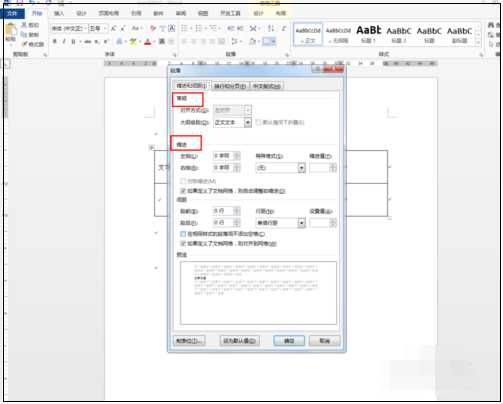Expand the 行距 line spacing dropdown
The image size is (503, 404).
[302, 223]
